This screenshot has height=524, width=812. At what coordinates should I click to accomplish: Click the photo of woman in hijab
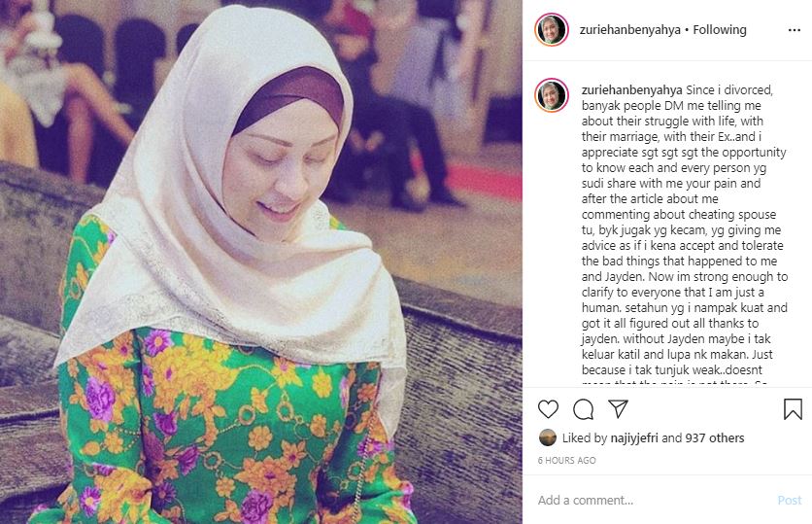coord(261,262)
